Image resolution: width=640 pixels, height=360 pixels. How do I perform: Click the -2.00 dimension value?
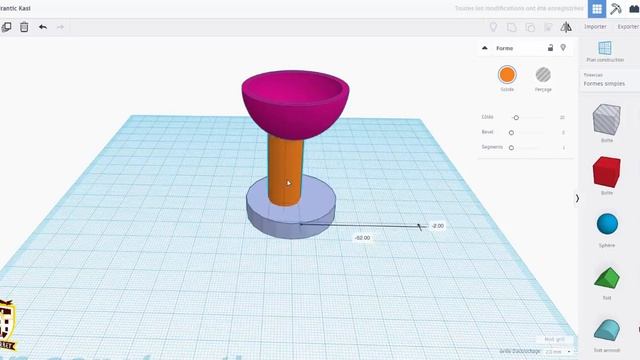point(438,226)
